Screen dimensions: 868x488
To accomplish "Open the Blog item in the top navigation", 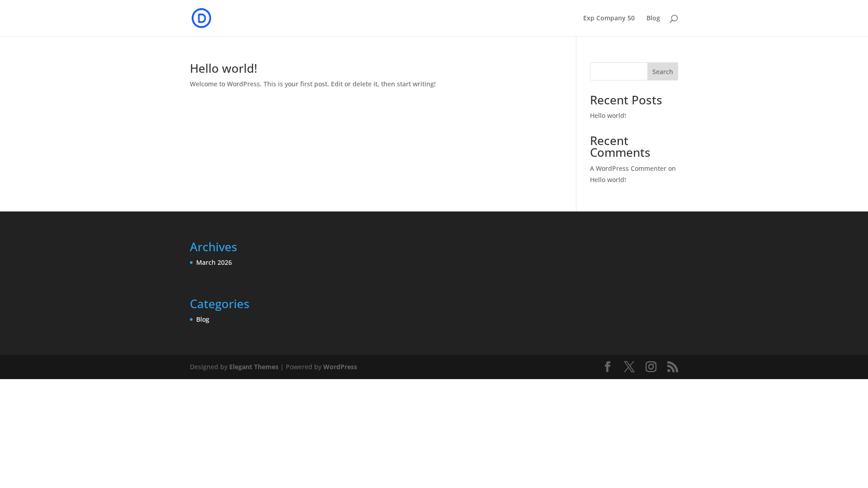I will coord(653,18).
